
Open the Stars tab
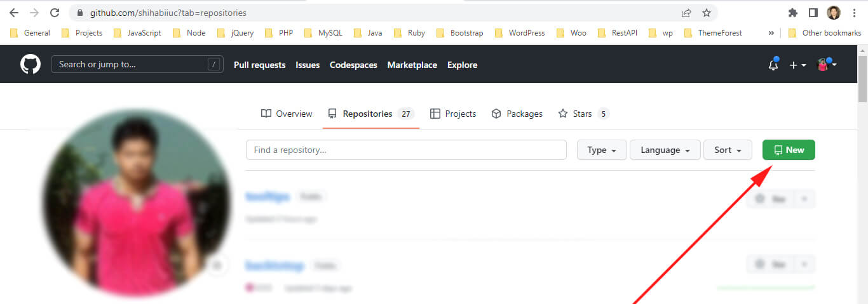[x=583, y=114]
